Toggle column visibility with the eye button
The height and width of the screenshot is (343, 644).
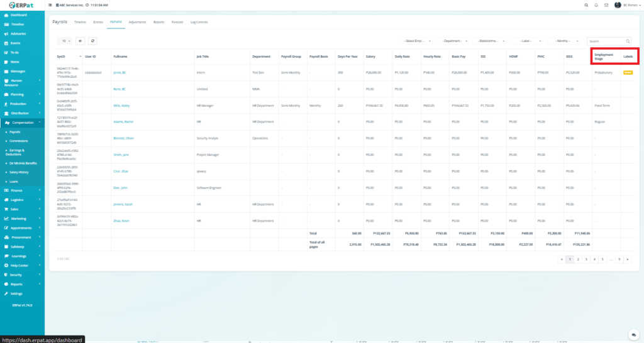tap(80, 41)
